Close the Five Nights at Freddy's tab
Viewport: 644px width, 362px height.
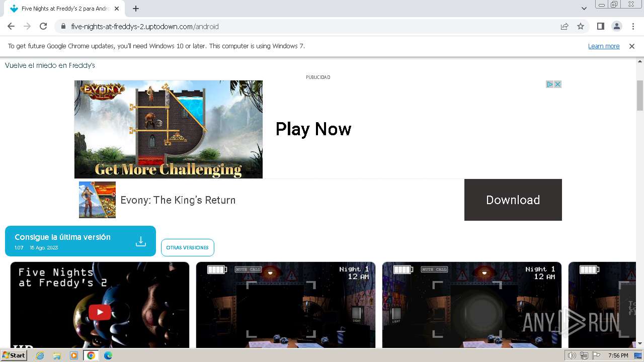[117, 9]
